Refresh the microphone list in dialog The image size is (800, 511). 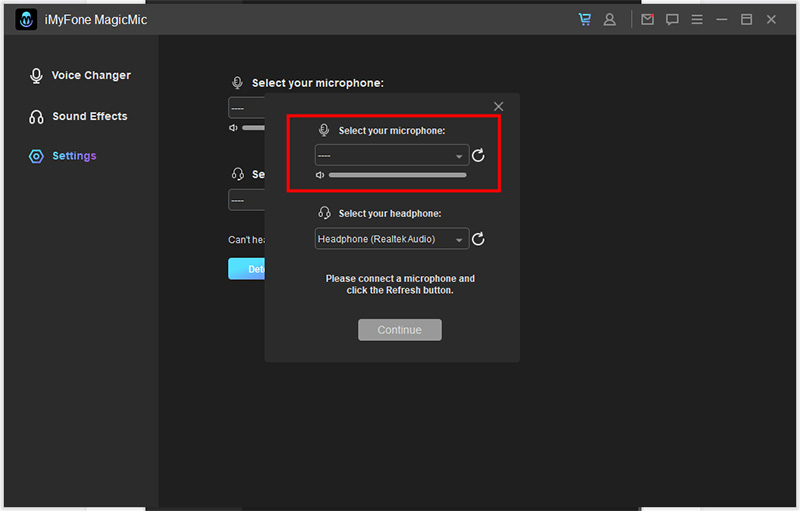pyautogui.click(x=478, y=155)
